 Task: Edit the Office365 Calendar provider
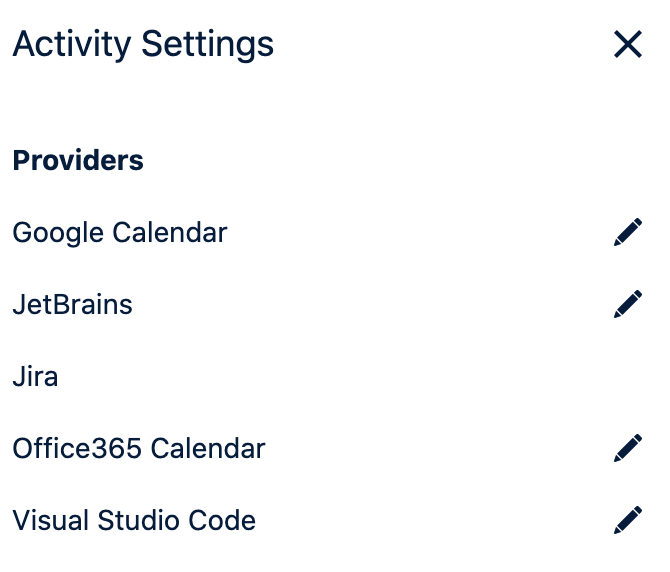(x=628, y=448)
